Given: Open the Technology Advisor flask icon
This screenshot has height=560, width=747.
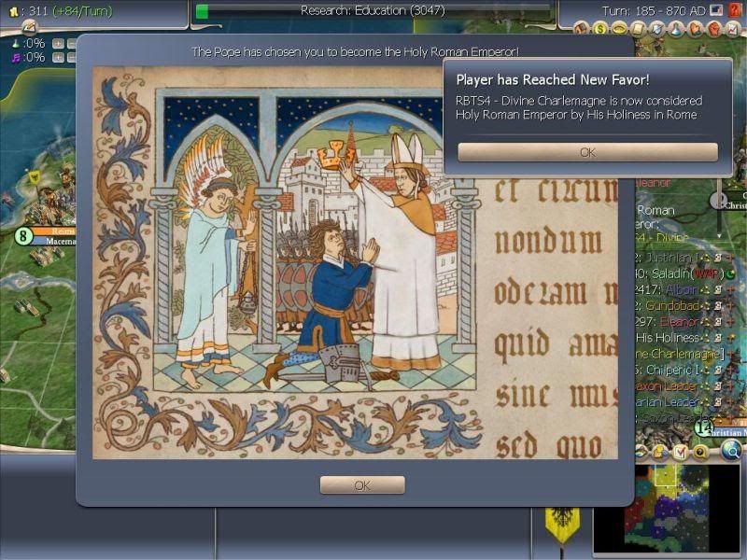Looking at the screenshot, I should click(x=675, y=30).
